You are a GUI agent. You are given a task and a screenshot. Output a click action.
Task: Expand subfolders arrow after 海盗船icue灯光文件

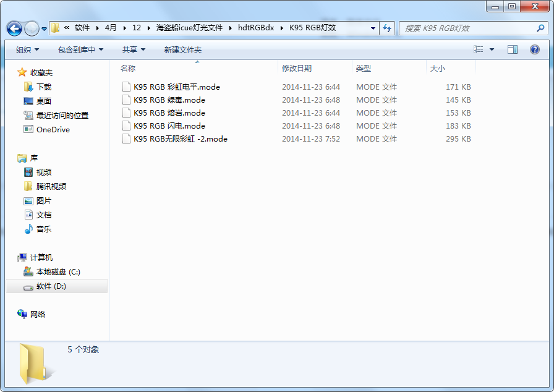[x=231, y=28]
